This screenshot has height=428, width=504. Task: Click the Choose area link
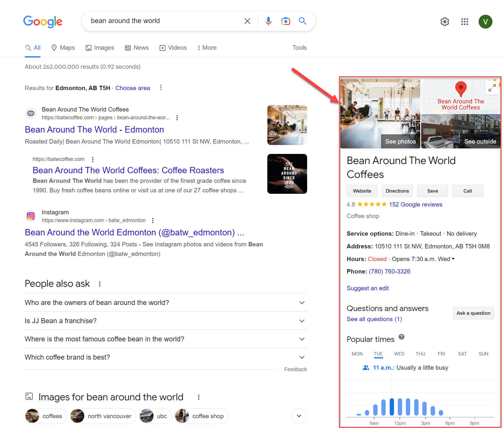coord(133,88)
